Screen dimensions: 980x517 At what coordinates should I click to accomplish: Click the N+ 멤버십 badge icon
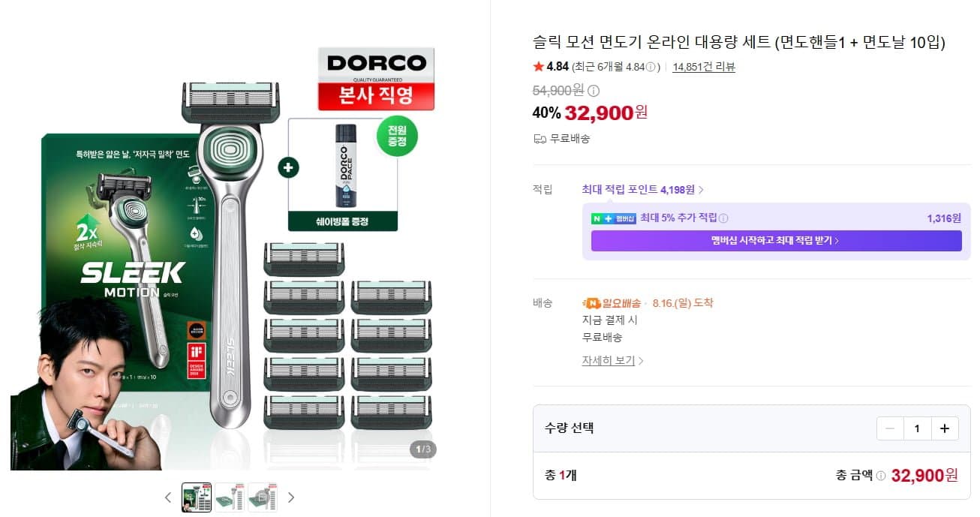614,218
